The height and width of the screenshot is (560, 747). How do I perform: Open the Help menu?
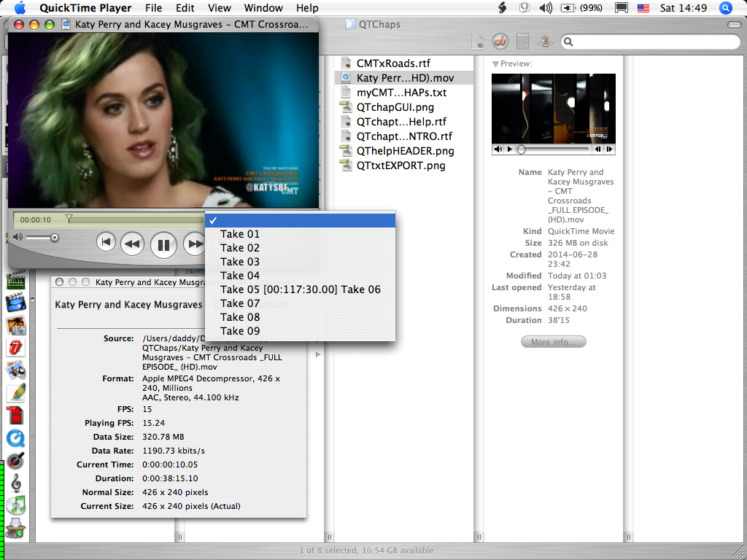[x=307, y=8]
